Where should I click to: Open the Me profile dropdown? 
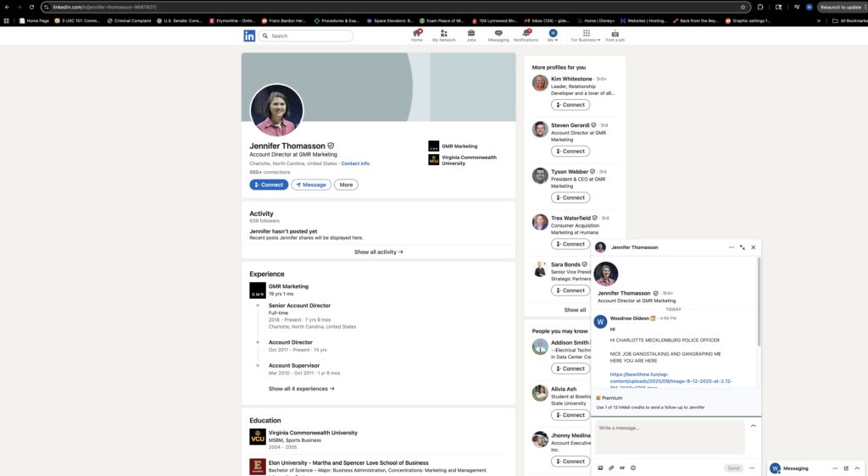pyautogui.click(x=553, y=36)
